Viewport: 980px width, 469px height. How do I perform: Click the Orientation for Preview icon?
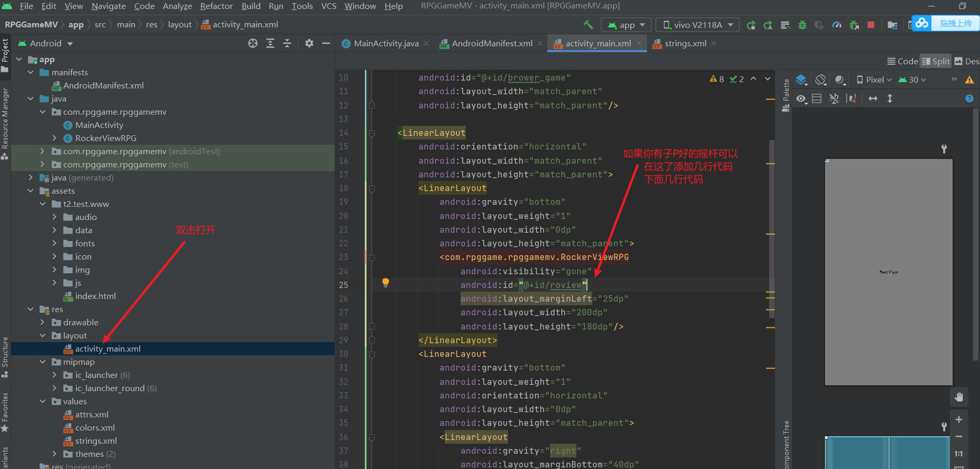[x=821, y=79]
